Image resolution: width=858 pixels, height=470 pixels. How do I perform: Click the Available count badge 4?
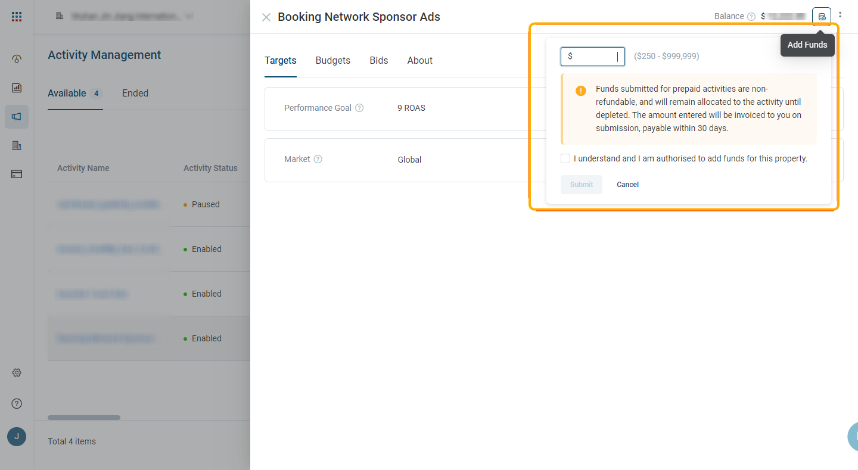(x=96, y=94)
